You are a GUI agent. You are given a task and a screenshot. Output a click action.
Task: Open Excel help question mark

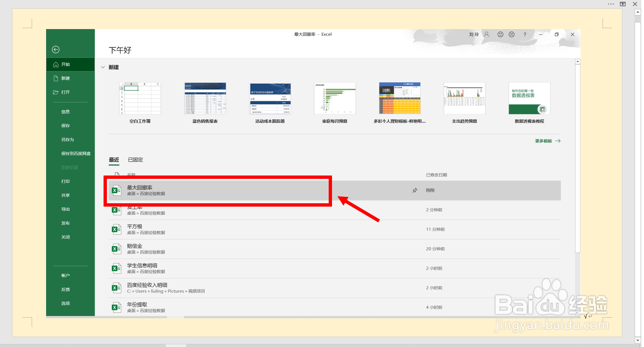click(x=525, y=34)
